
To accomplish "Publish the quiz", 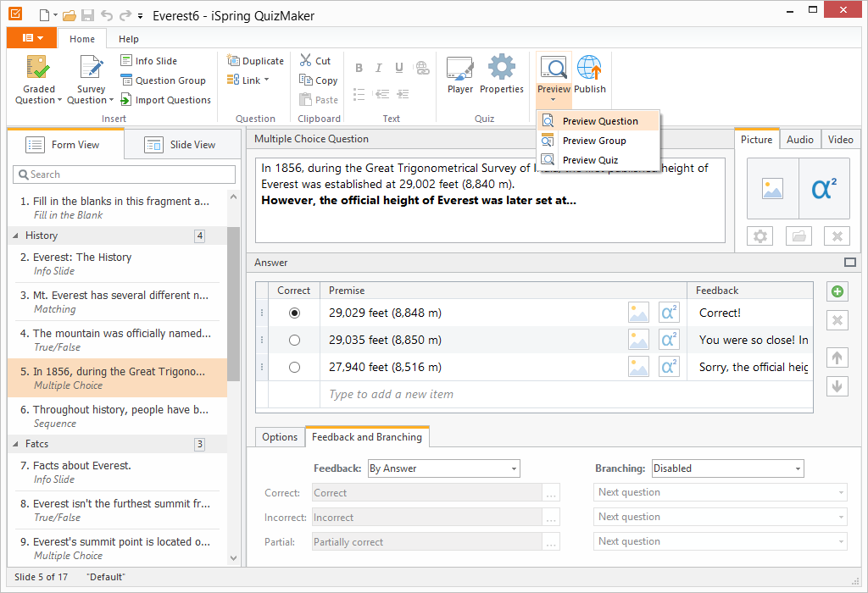I will [590, 75].
